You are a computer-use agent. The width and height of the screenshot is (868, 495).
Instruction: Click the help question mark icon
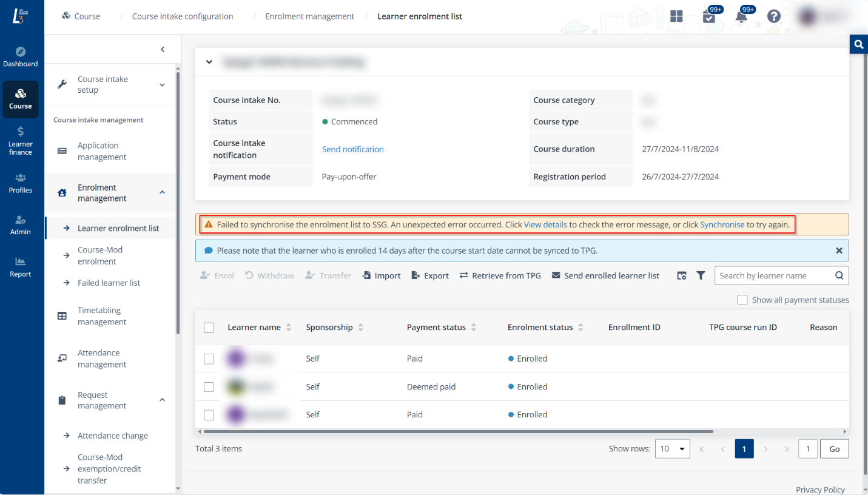pyautogui.click(x=773, y=16)
